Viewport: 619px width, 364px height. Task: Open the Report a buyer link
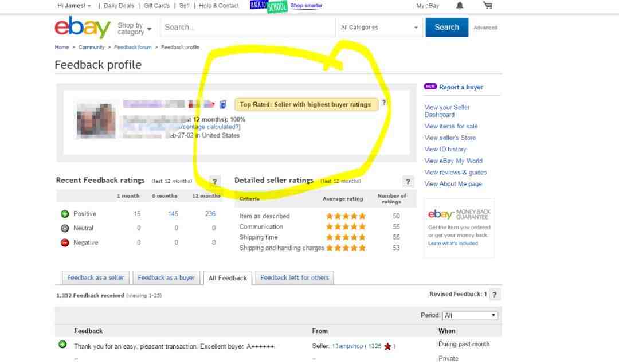461,87
